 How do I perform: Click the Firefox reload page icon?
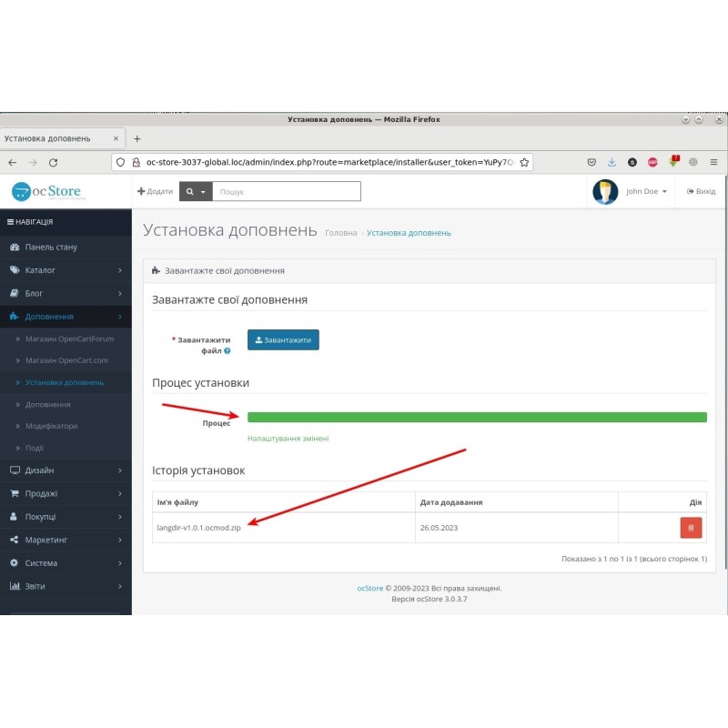(x=54, y=162)
